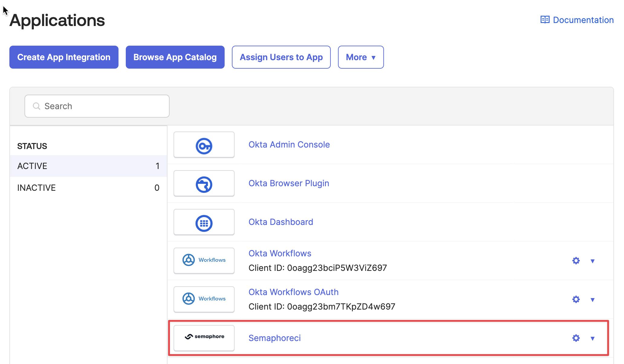Viewport: 624px width, 364px height.
Task: Click the Applications page title
Action: [57, 20]
